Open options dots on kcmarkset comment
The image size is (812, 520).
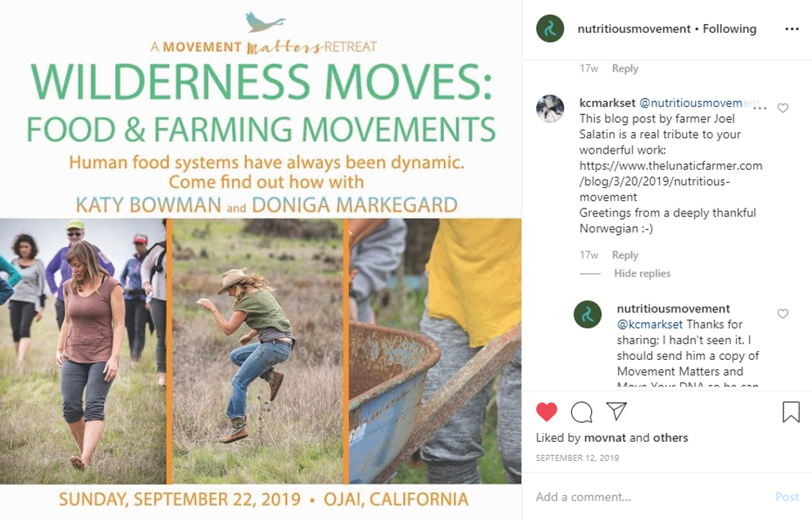coord(760,108)
